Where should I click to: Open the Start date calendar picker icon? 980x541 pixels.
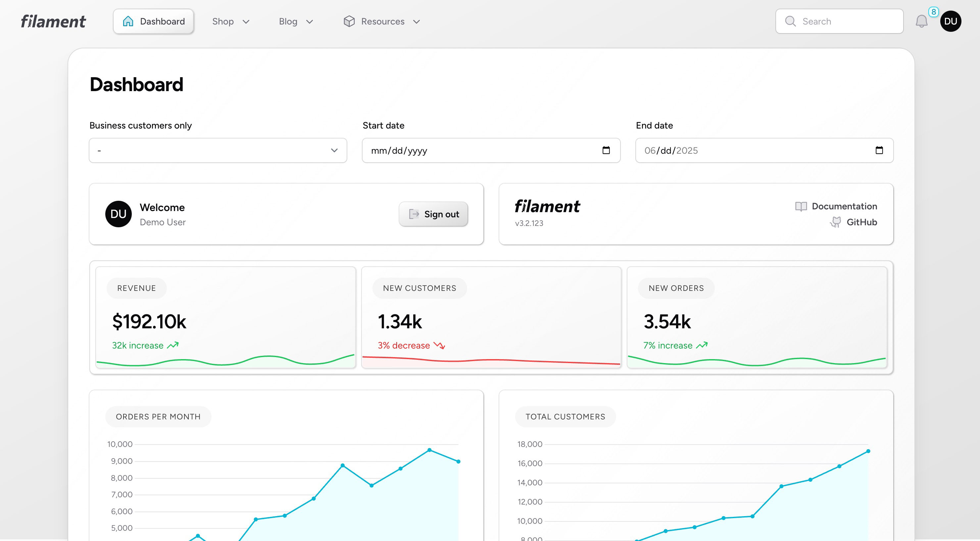tap(606, 150)
